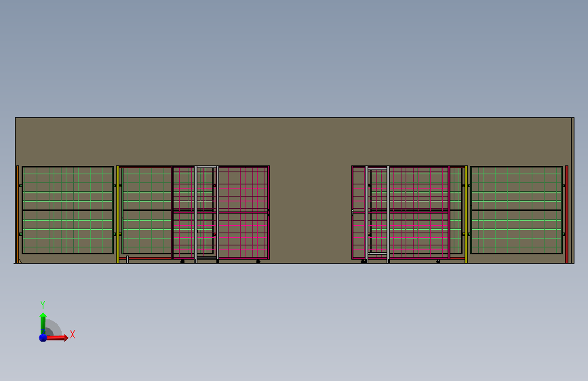This screenshot has height=381, width=588.
Task: Pick the orange post at the left end
Action: coord(17,214)
